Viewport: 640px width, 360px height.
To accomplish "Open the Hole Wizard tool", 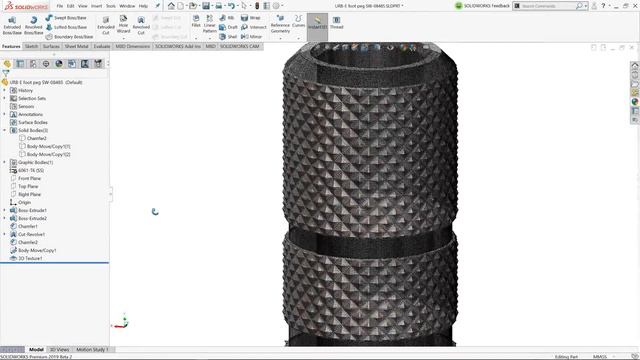I will click(x=123, y=24).
